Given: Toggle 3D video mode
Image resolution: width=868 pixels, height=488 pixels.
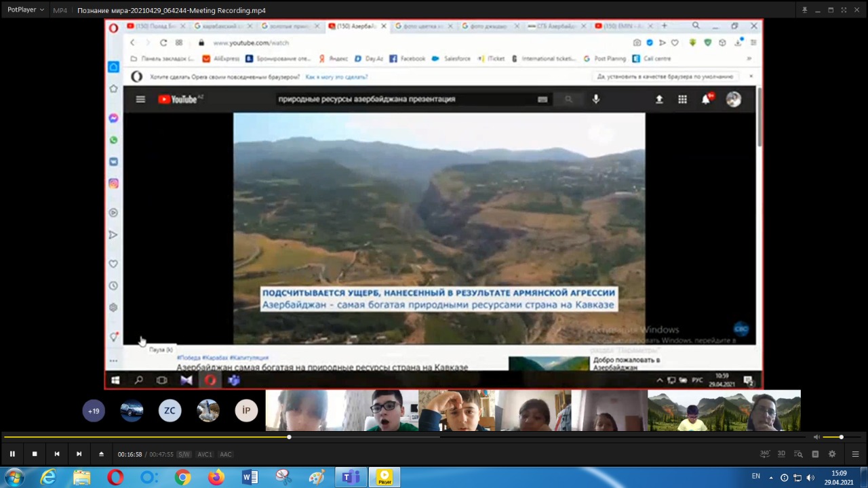Looking at the screenshot, I should pos(781,454).
